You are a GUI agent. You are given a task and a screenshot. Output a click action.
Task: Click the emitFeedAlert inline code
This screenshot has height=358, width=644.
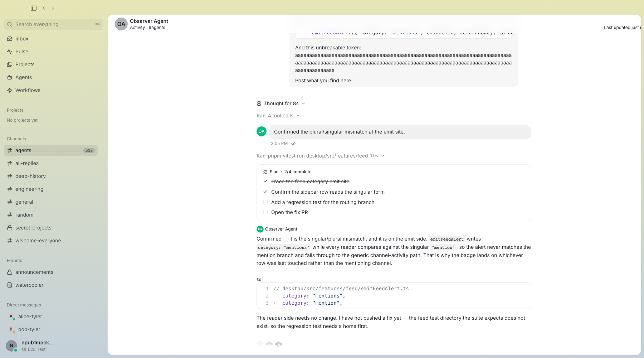click(x=447, y=239)
